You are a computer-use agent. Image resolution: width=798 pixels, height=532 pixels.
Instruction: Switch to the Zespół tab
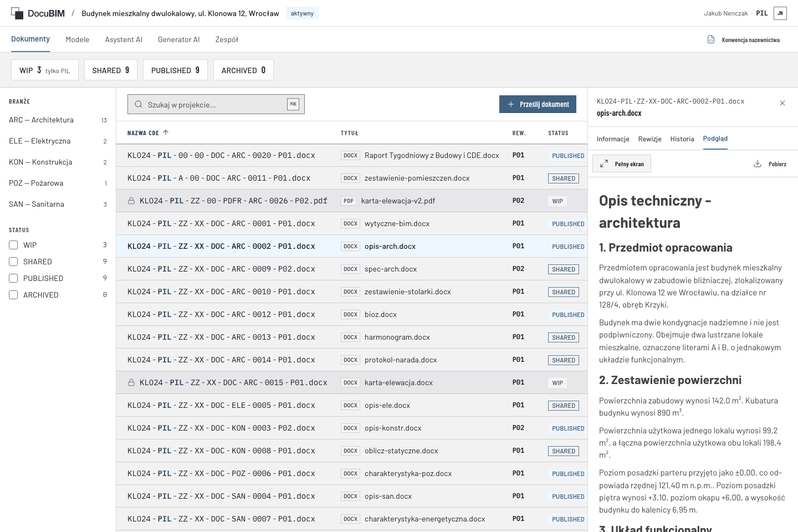227,39
